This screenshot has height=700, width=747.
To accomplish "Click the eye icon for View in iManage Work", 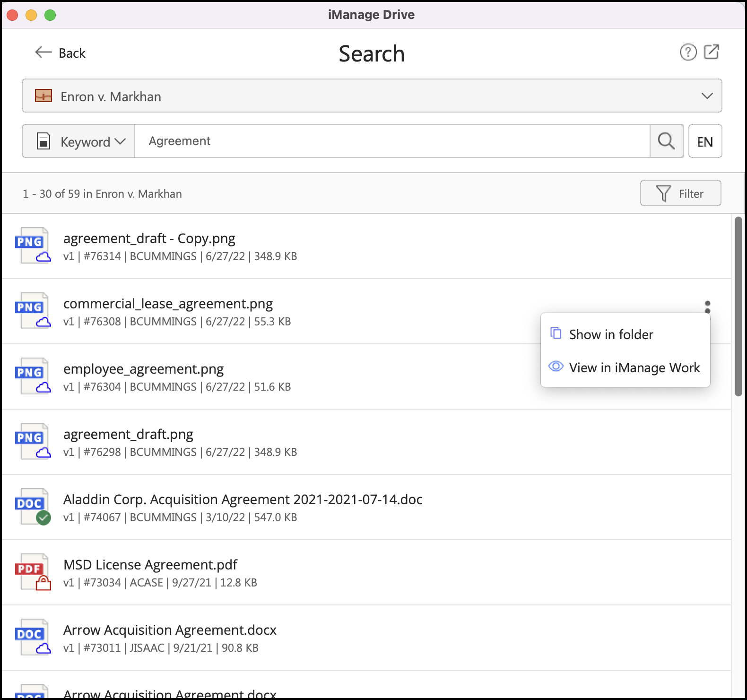I will click(556, 367).
